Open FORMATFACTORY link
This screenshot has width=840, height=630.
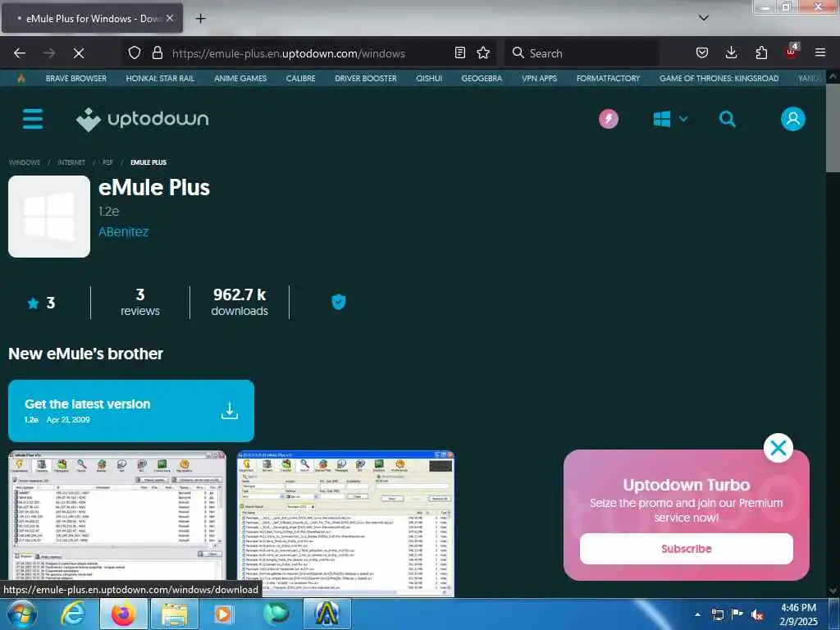click(x=608, y=78)
